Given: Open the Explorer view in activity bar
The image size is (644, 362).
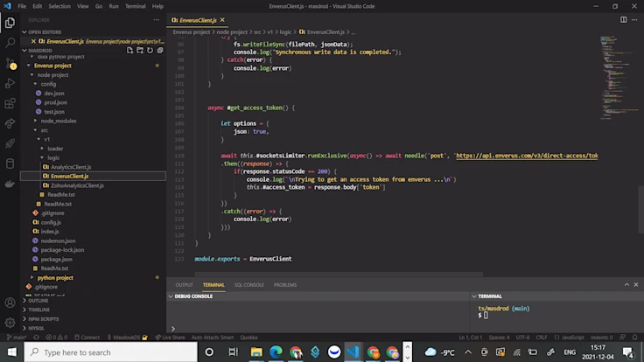Looking at the screenshot, I should pyautogui.click(x=10, y=23).
